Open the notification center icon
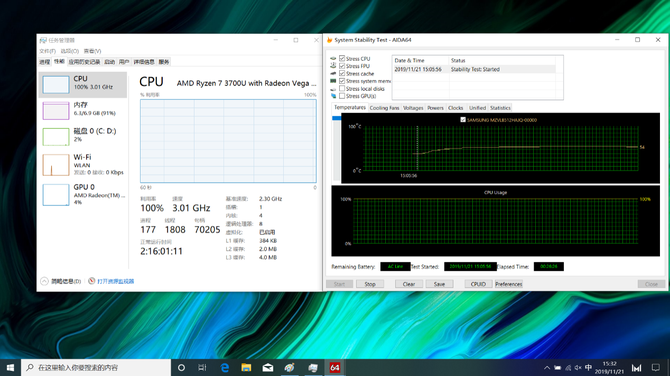 pyautogui.click(x=655, y=367)
